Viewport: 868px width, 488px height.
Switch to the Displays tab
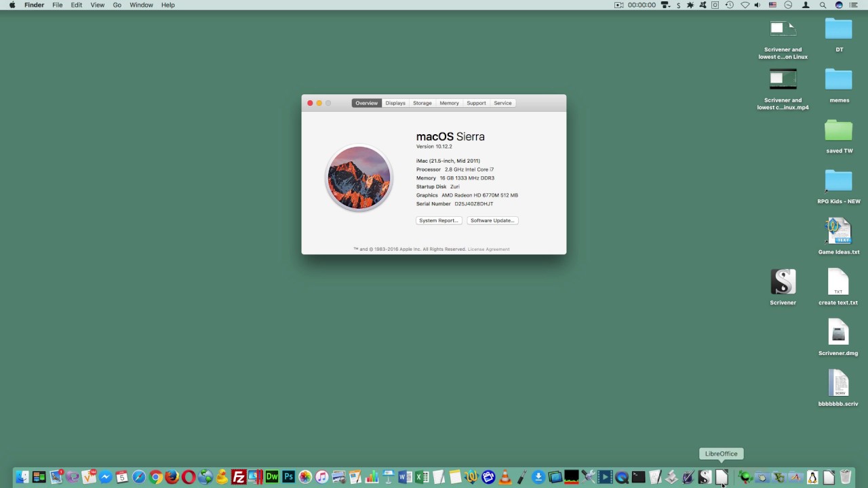[395, 103]
